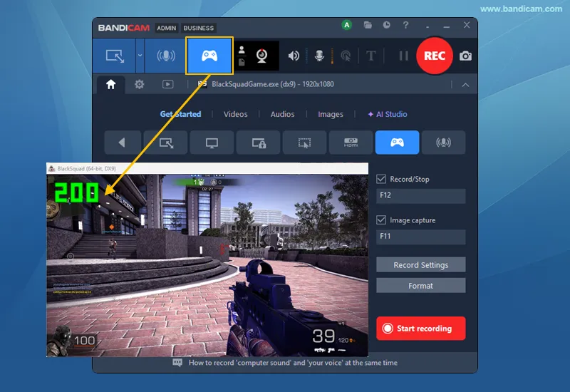Click the Pause recording icon
Image resolution: width=570 pixels, height=392 pixels.
tap(403, 56)
